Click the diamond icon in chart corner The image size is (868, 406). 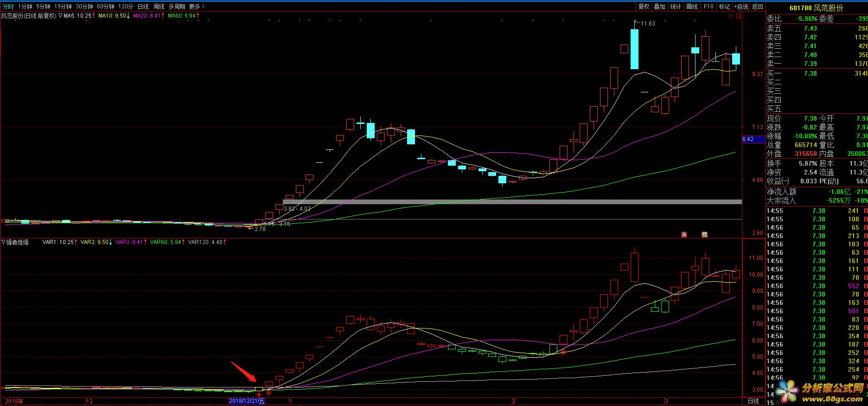click(731, 16)
